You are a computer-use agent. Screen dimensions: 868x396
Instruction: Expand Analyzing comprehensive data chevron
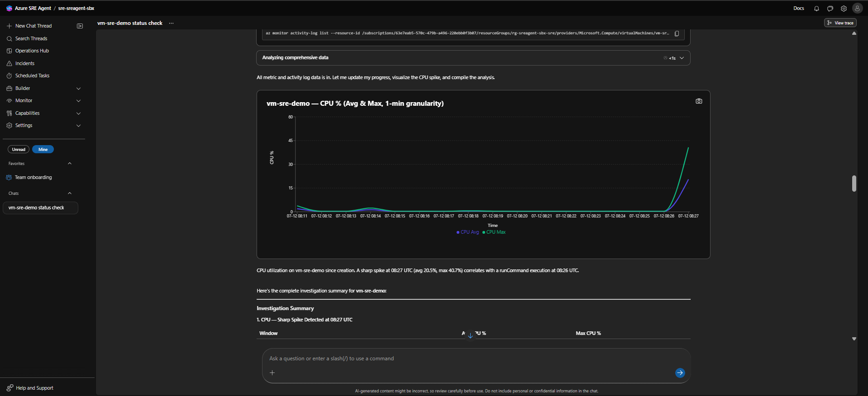(682, 58)
